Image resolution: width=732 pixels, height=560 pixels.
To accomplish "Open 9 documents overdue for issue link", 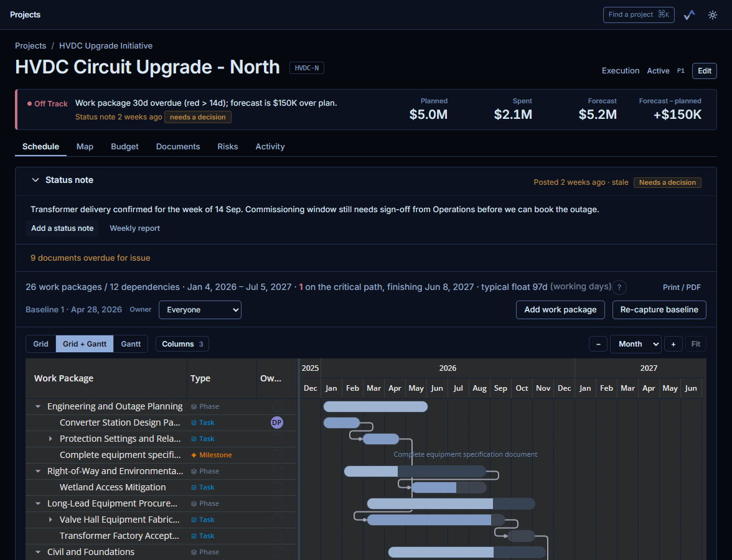I will (x=91, y=258).
